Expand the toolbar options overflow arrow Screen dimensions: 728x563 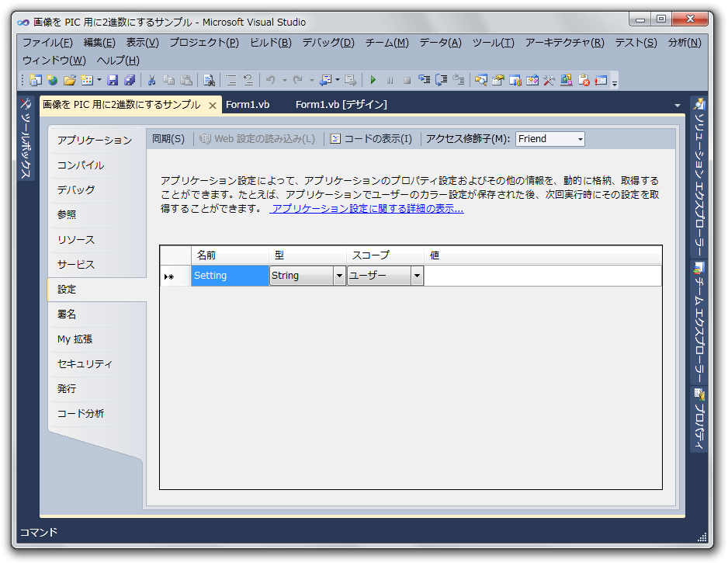click(615, 82)
